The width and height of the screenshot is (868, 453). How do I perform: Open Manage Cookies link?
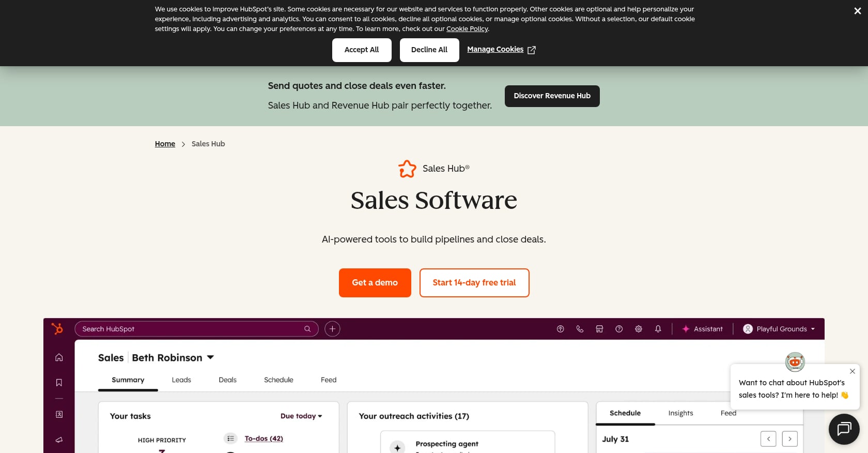pyautogui.click(x=495, y=49)
